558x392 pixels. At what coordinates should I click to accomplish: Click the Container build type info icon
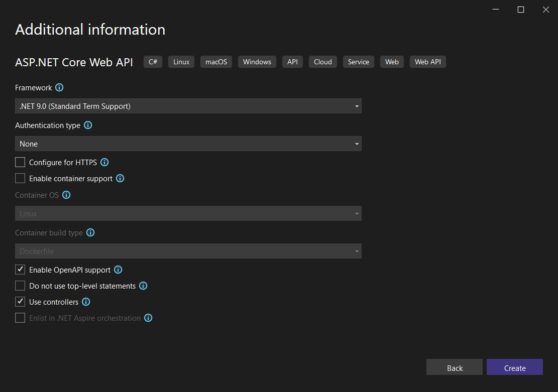pos(90,232)
